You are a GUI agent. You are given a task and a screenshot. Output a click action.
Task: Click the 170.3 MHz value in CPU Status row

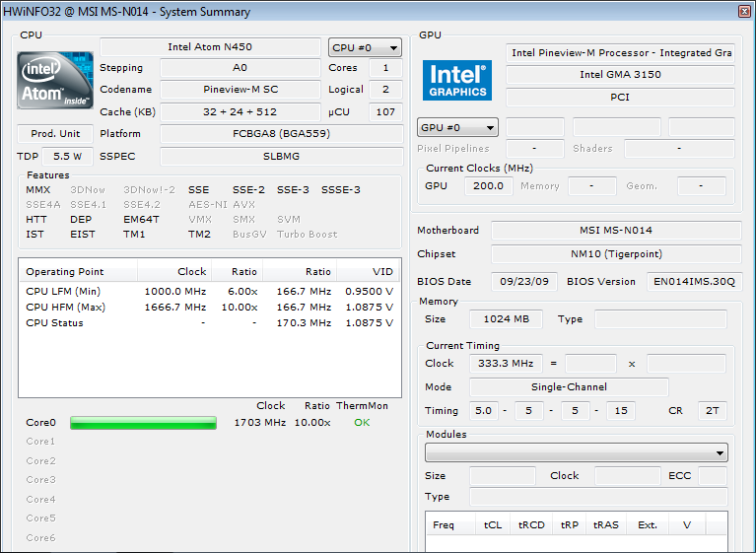tap(304, 323)
